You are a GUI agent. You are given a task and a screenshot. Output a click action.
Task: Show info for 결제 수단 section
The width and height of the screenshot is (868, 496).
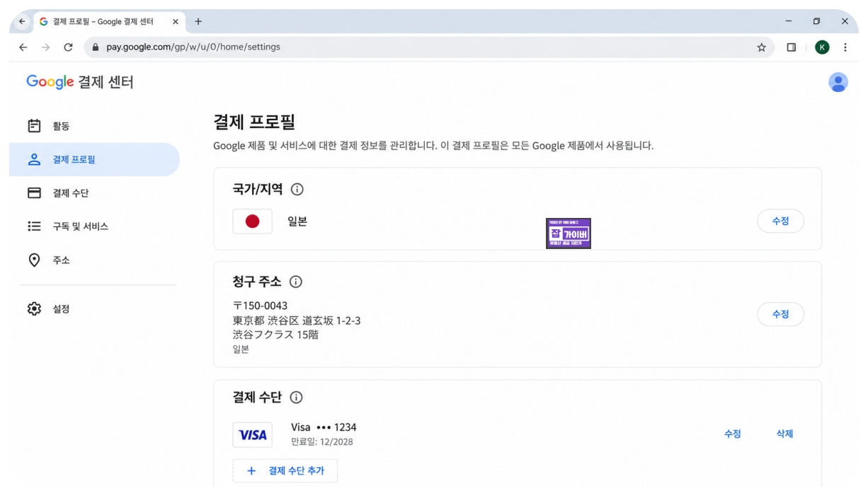click(x=296, y=398)
